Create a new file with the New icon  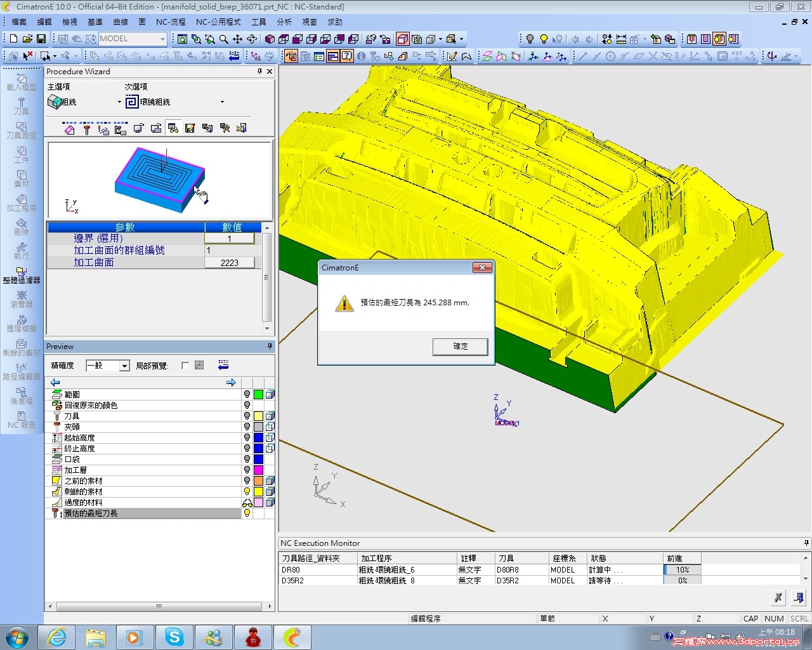13,39
